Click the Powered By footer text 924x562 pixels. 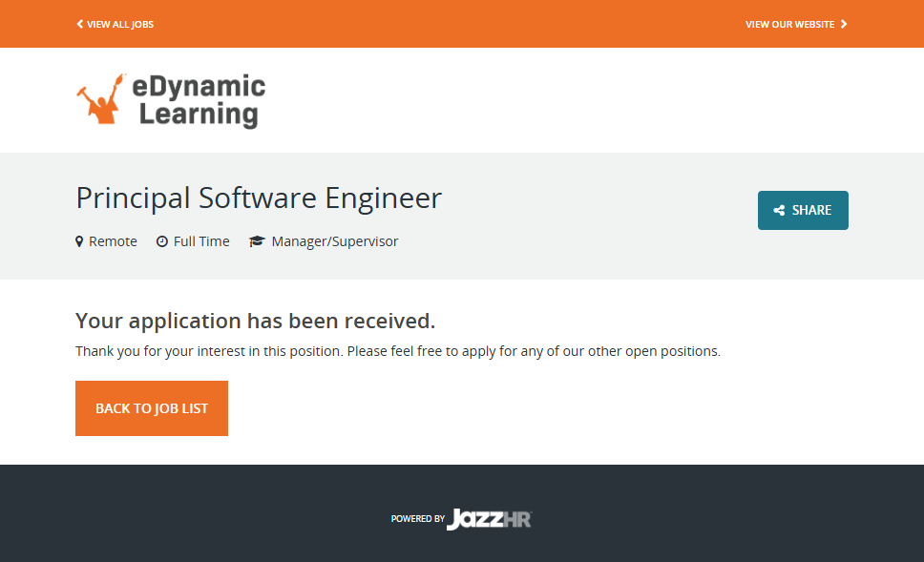[417, 519]
